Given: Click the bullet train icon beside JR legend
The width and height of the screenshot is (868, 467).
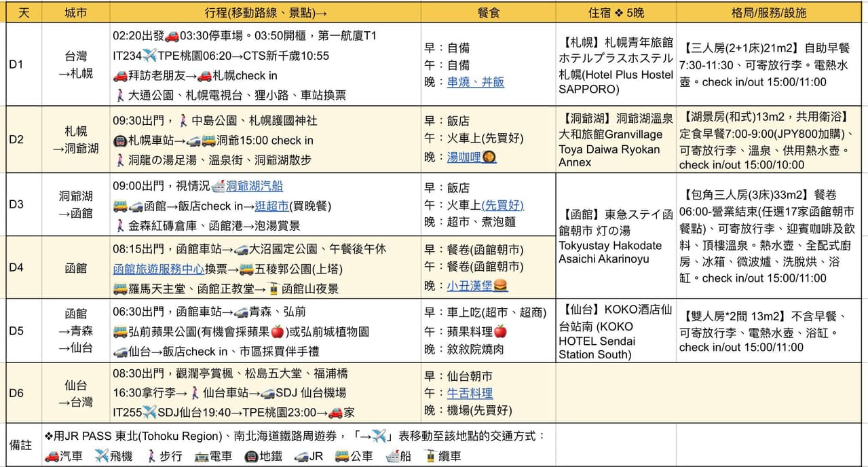Looking at the screenshot, I should [301, 457].
